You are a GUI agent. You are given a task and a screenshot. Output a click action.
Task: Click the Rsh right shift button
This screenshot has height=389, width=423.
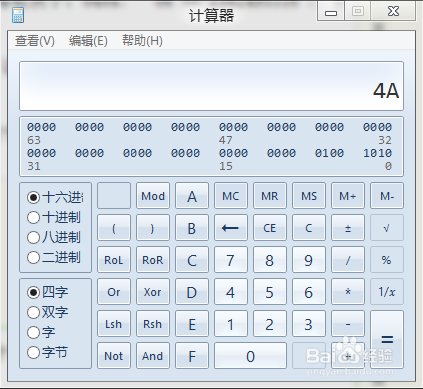point(153,324)
